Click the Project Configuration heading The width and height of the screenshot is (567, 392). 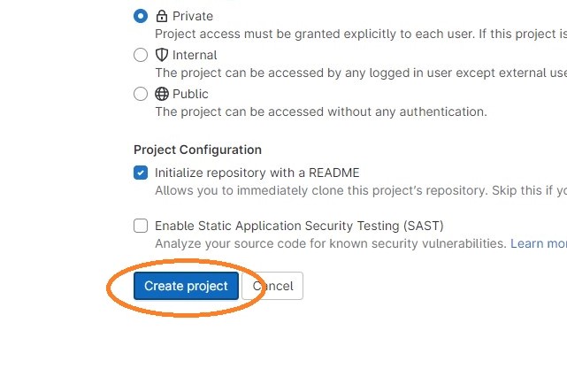tap(197, 150)
